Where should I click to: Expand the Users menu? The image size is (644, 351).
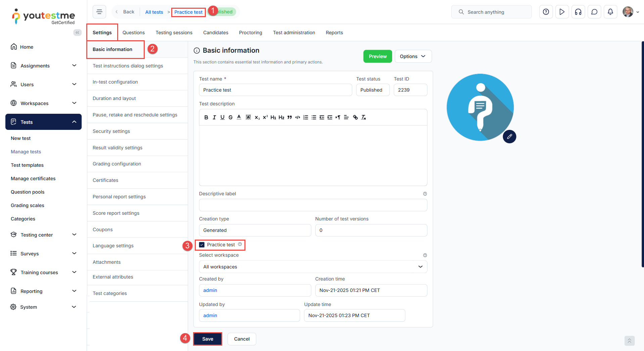coord(44,85)
